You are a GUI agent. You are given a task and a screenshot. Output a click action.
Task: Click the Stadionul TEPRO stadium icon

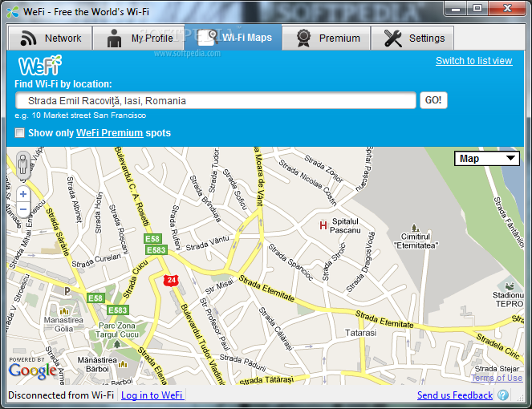tap(510, 286)
